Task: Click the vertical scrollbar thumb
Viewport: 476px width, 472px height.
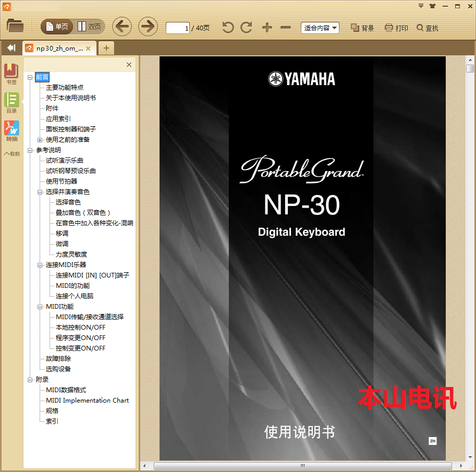Action: pyautogui.click(x=470, y=68)
